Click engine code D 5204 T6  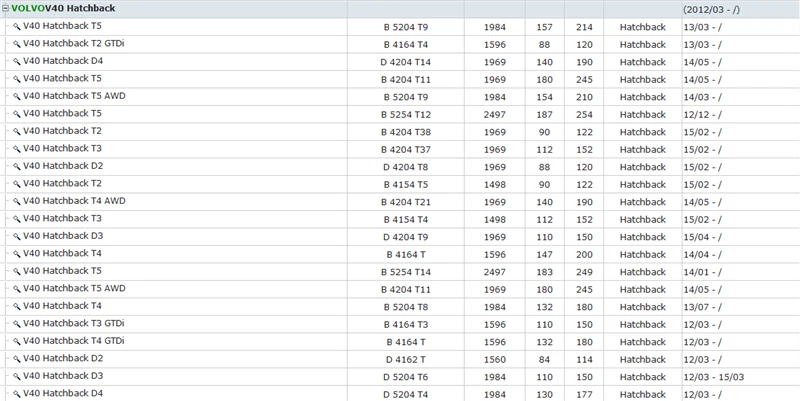pos(406,377)
